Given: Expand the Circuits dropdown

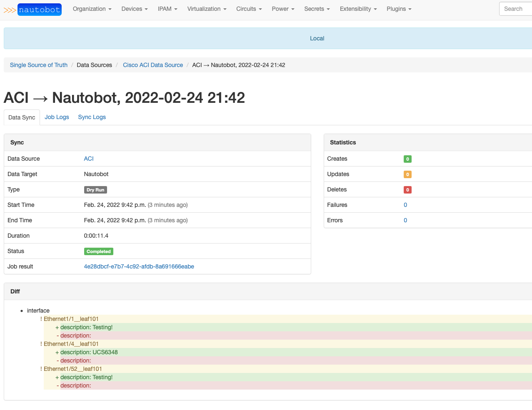Looking at the screenshot, I should 249,9.
